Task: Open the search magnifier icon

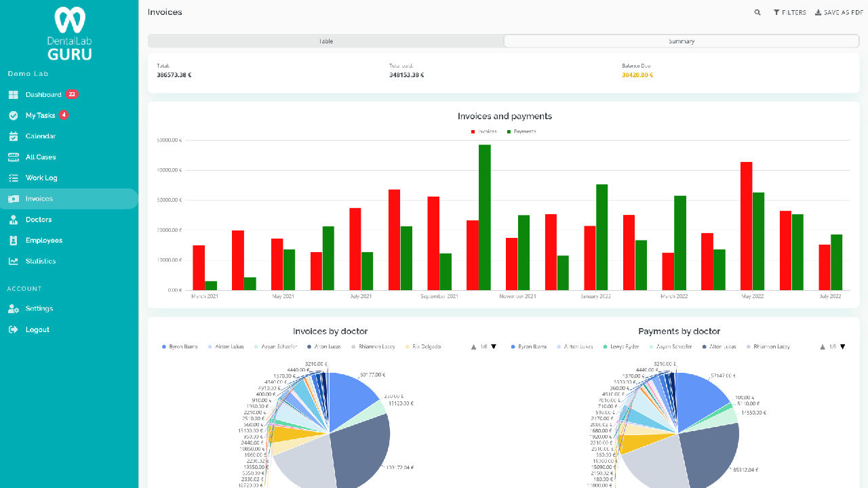Action: click(x=757, y=12)
